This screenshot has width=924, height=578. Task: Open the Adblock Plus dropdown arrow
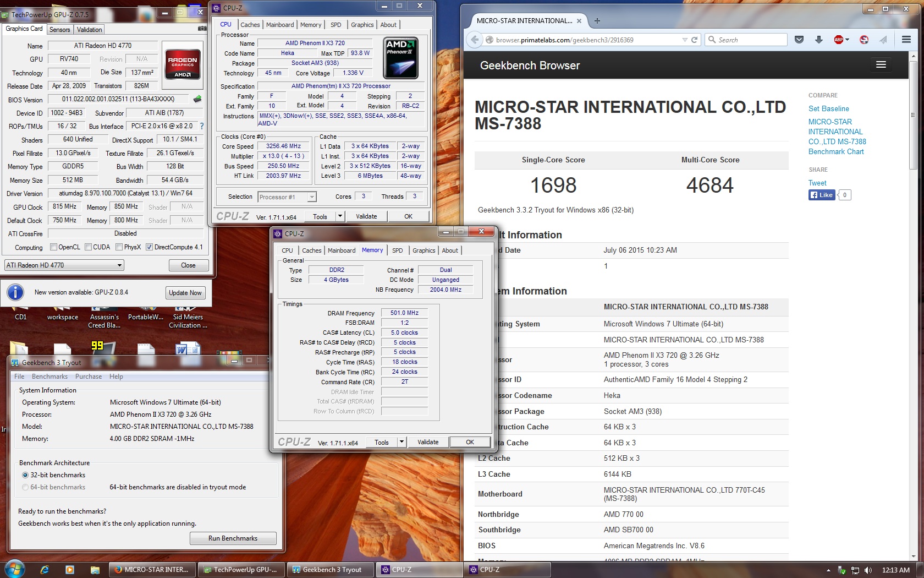[848, 40]
